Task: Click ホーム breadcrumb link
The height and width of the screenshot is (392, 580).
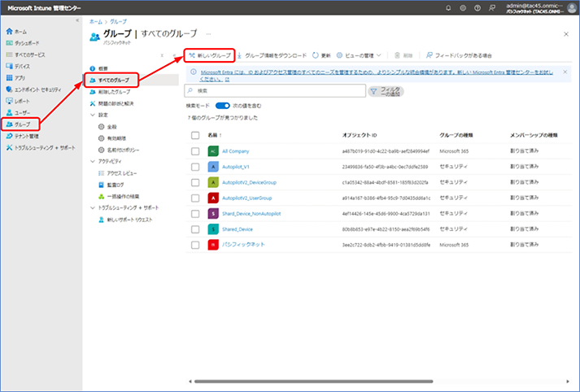Action: [96, 22]
